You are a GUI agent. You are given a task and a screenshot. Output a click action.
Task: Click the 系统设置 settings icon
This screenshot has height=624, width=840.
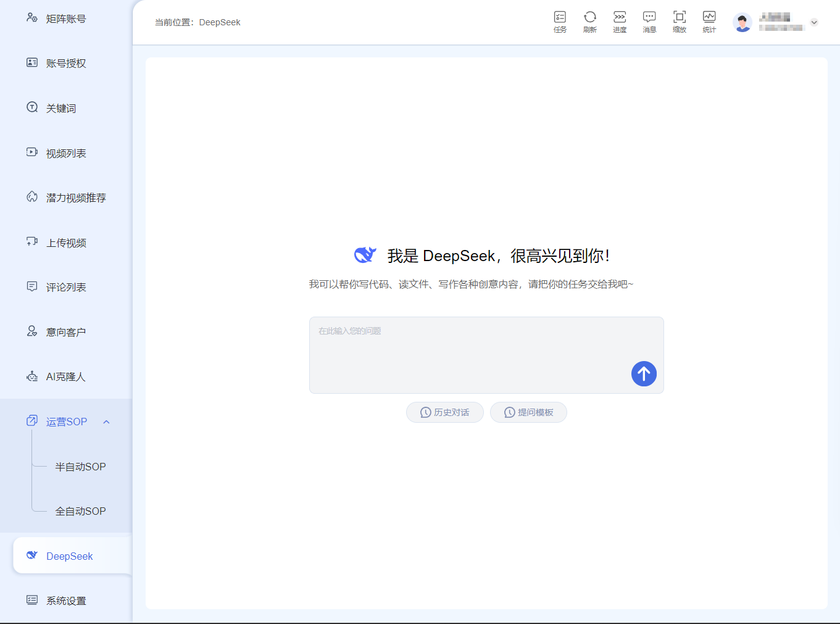tap(32, 600)
